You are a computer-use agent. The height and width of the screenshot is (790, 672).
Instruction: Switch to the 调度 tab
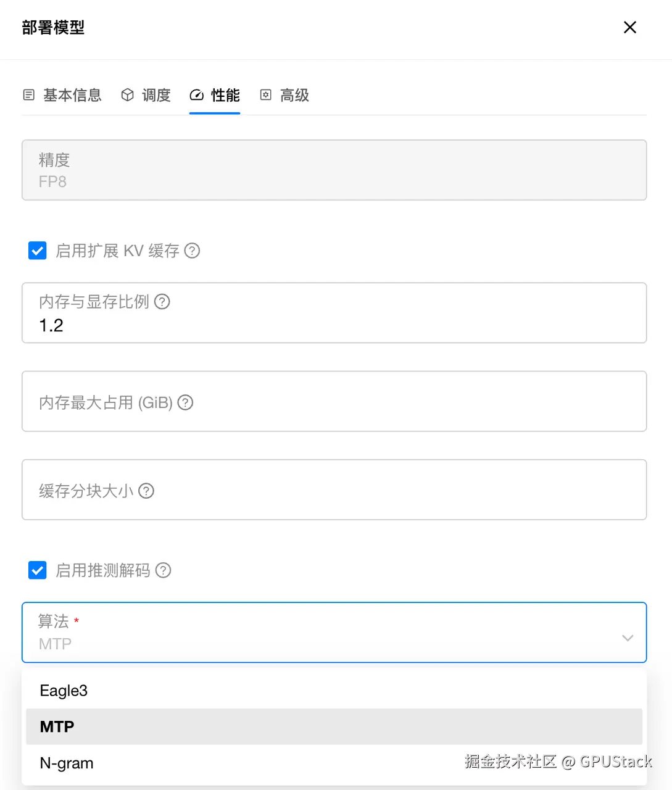(x=156, y=95)
